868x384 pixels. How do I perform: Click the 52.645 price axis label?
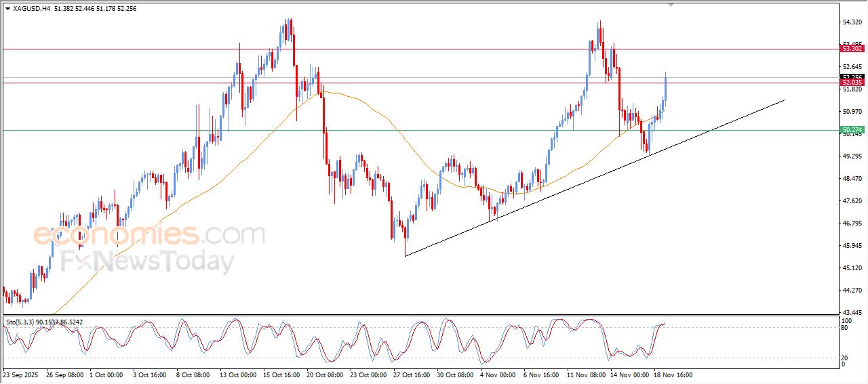click(x=852, y=67)
